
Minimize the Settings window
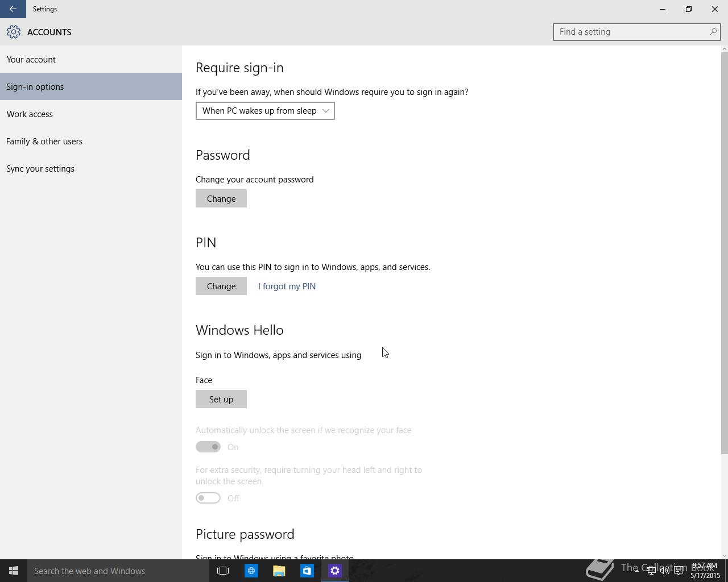pyautogui.click(x=663, y=9)
